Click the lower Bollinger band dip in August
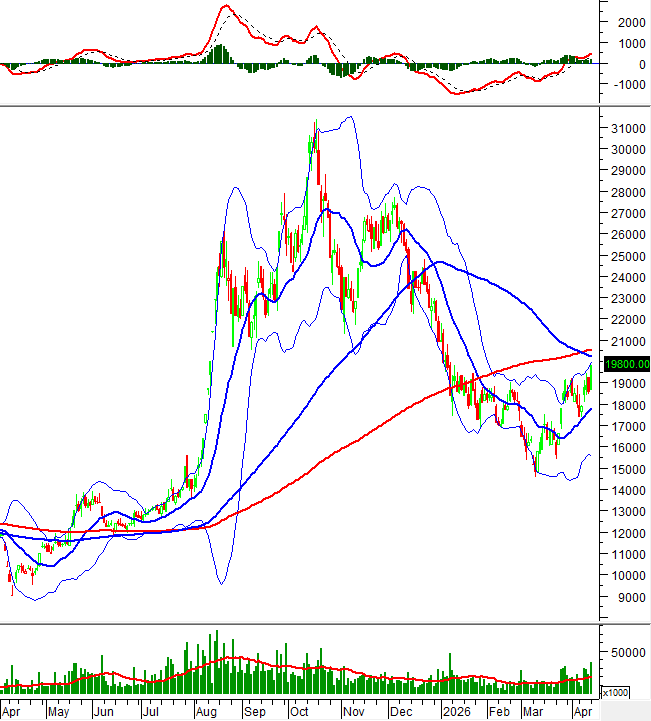The height and width of the screenshot is (721, 651). (x=217, y=583)
